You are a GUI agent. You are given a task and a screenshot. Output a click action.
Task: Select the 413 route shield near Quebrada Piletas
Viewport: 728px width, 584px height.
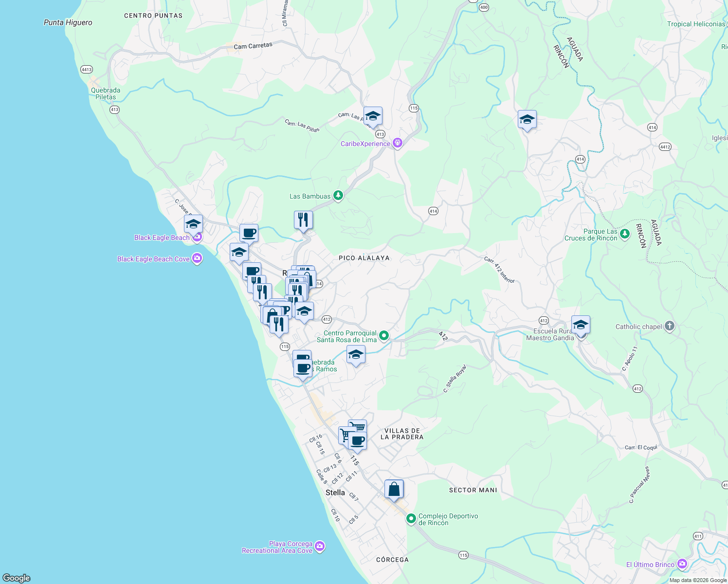click(x=114, y=109)
